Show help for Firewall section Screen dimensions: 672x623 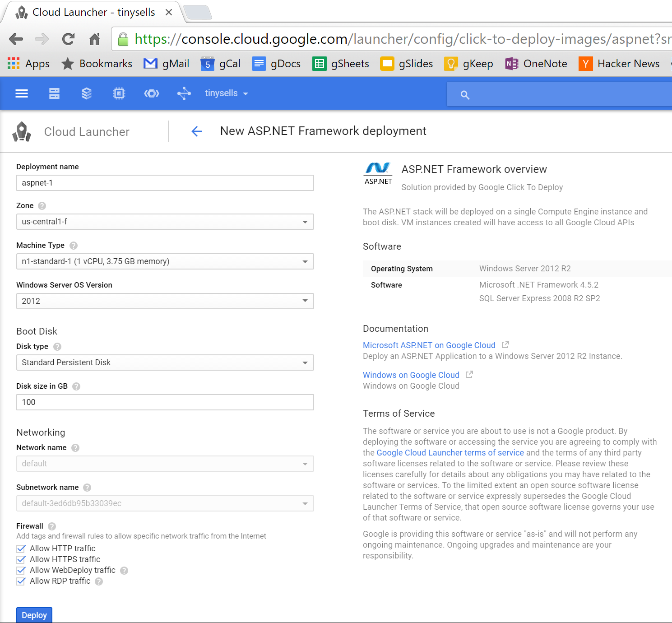pyautogui.click(x=52, y=526)
